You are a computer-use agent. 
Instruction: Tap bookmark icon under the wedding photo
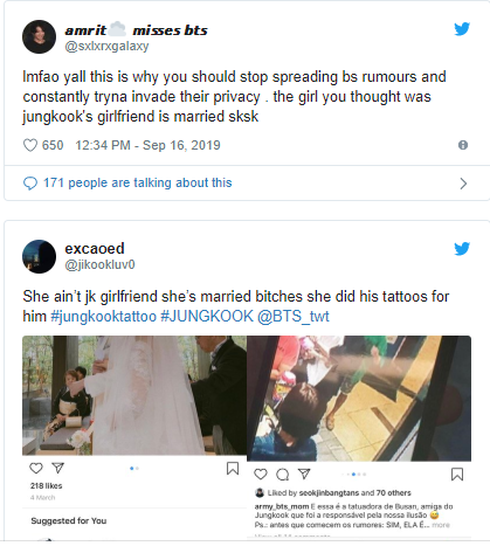point(233,468)
